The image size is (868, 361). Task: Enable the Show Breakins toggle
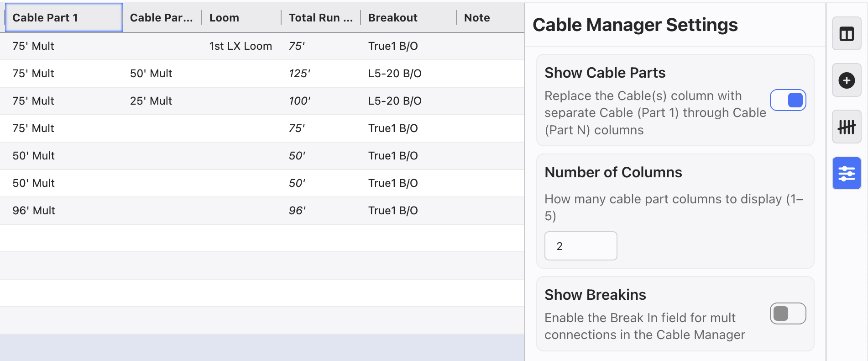[x=788, y=313]
